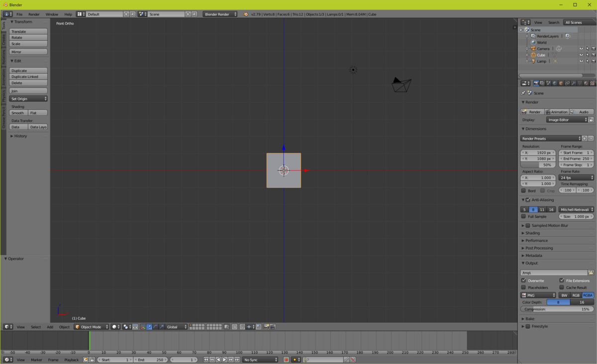This screenshot has width=597, height=364.
Task: Open the PNG file format dropdown
Action: point(538,295)
